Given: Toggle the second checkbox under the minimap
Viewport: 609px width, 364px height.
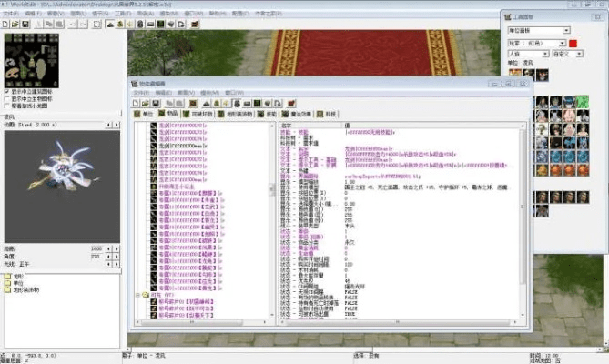Looking at the screenshot, I should [x=7, y=98].
